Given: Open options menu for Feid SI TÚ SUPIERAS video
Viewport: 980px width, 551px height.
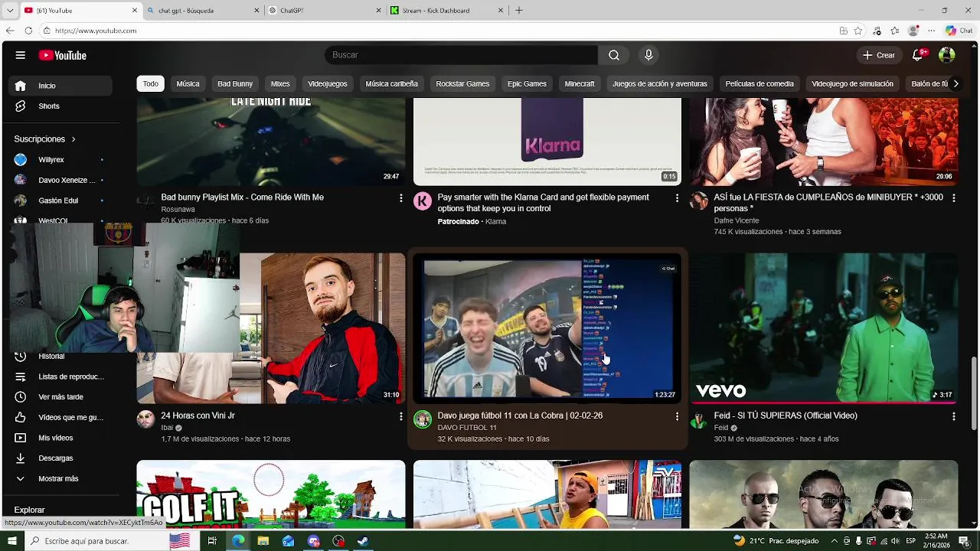Looking at the screenshot, I should pyautogui.click(x=953, y=416).
